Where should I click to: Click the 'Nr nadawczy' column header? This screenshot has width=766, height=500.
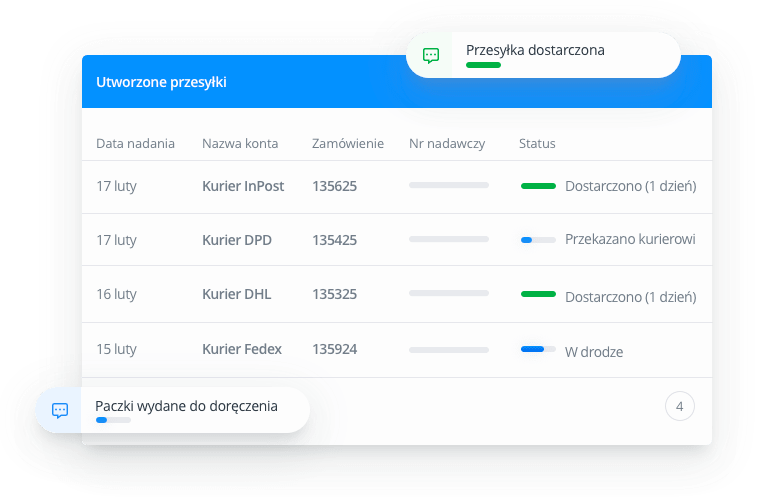(x=447, y=144)
